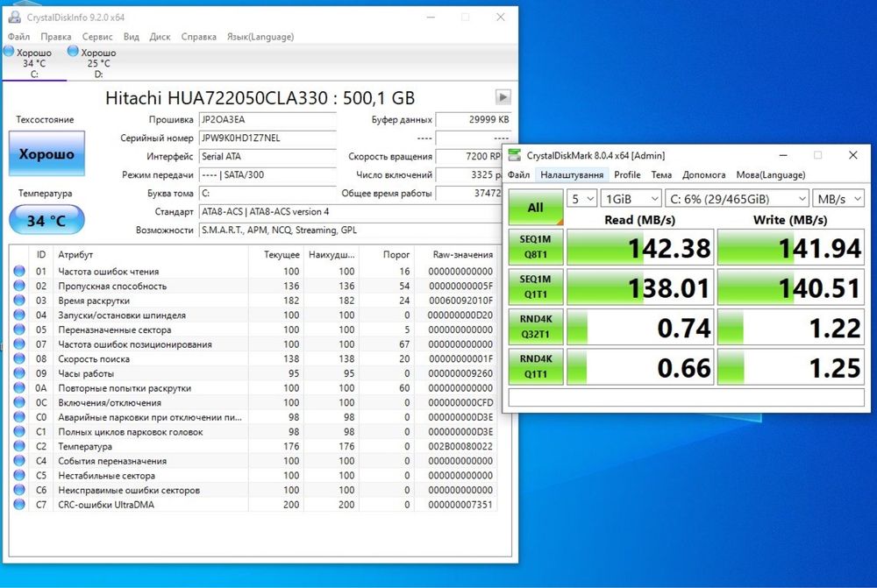Select disk D: status icon at 25 °C
Viewport: 877px width, 588px height.
coord(73,52)
